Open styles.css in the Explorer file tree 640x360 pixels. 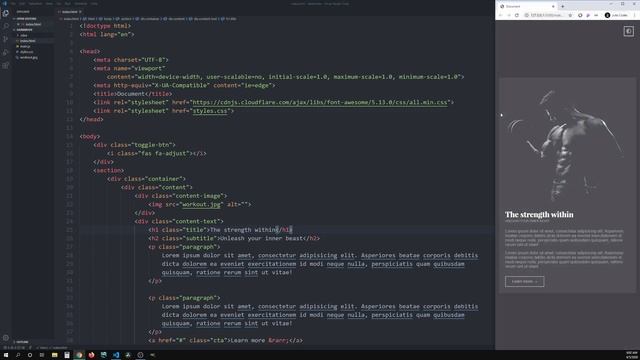coord(27,52)
